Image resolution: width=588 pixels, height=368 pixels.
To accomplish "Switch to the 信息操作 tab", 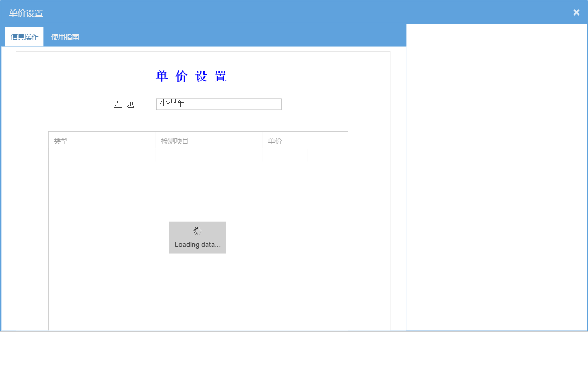I will click(x=24, y=36).
